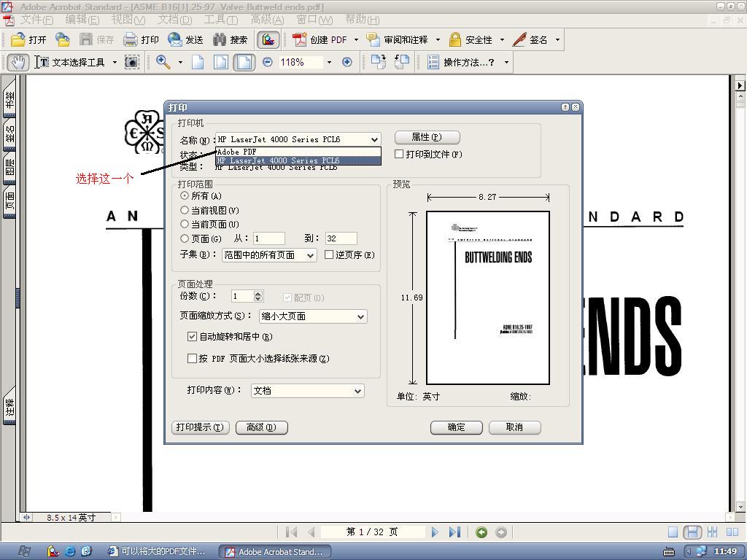Click the organizer picture icon beside Search
This screenshot has height=560, width=747.
tap(268, 39)
